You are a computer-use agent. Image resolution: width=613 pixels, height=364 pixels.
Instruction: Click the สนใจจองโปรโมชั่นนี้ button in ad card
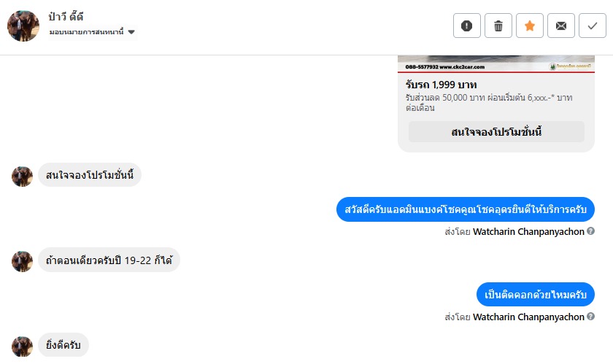[x=496, y=132]
